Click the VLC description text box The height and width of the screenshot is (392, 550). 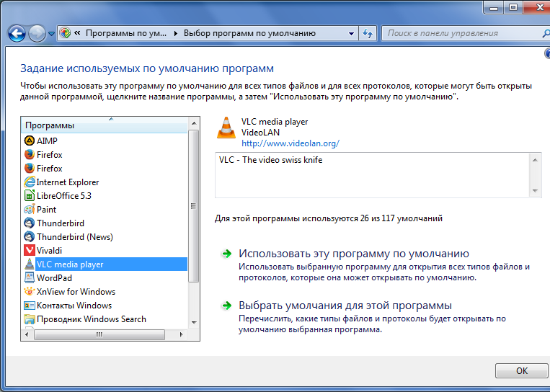pos(372,175)
